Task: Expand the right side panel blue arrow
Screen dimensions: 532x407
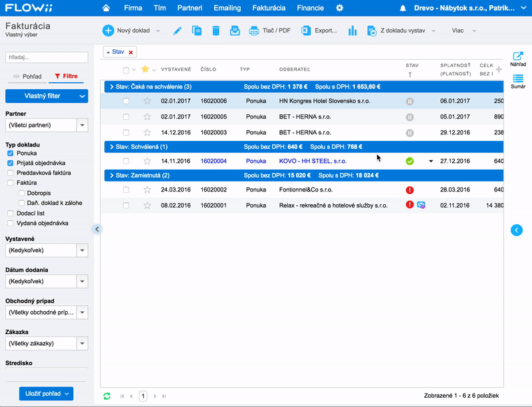Action: coord(517,230)
